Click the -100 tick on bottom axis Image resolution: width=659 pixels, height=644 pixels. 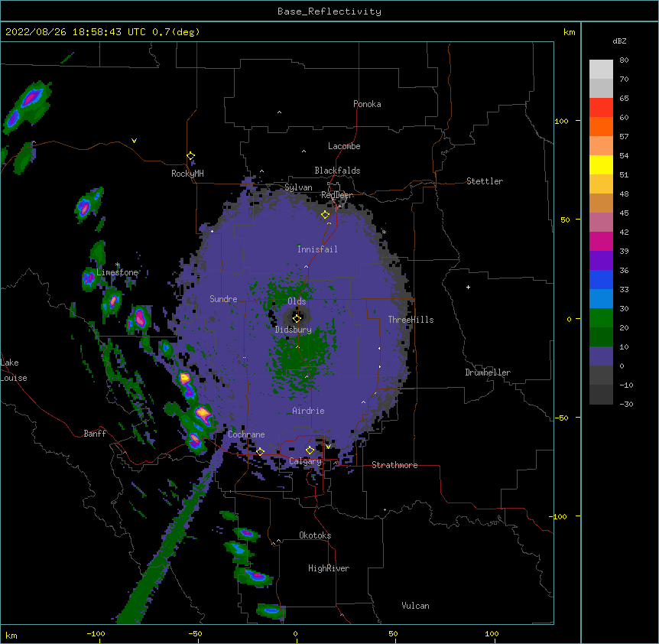[96, 633]
